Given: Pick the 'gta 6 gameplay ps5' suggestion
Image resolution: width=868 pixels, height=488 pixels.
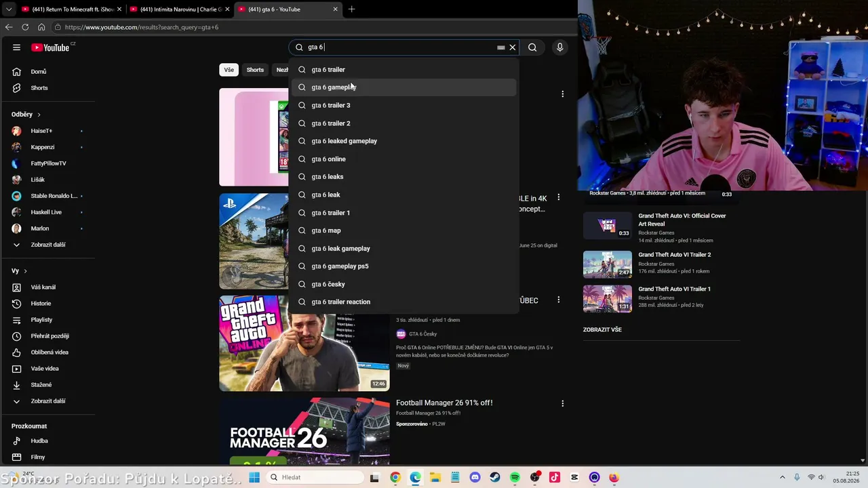Looking at the screenshot, I should pos(404,266).
